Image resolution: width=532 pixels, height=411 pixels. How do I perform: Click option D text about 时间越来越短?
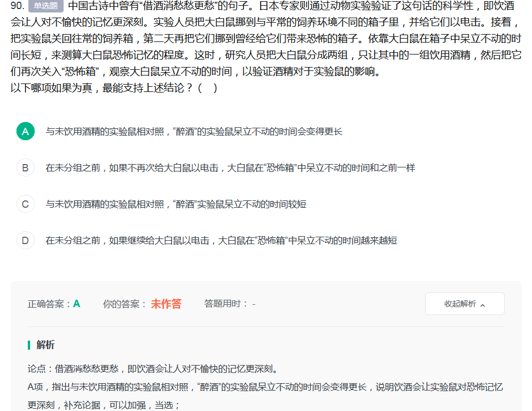221,241
